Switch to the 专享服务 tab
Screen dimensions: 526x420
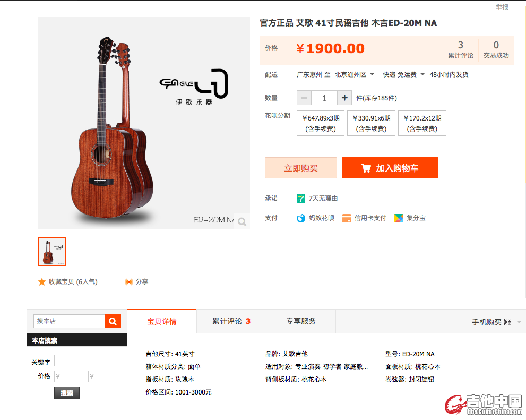click(301, 321)
